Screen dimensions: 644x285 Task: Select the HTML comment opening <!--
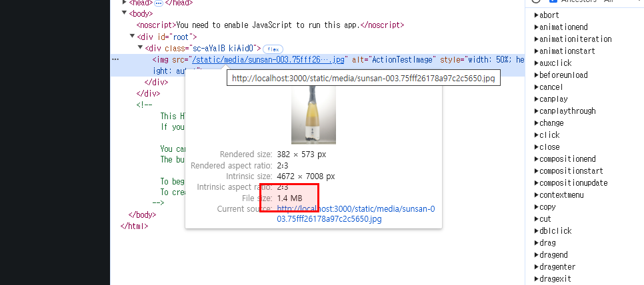pyautogui.click(x=144, y=105)
